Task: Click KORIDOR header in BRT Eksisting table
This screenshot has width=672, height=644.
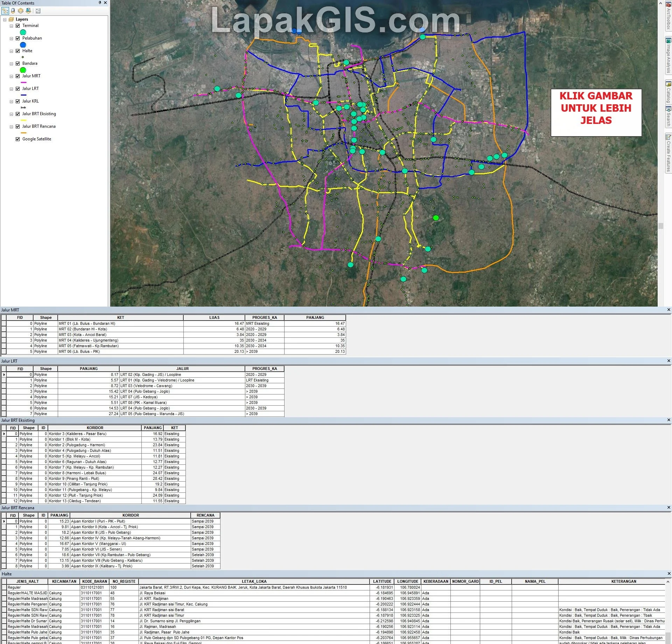Action: pos(95,428)
